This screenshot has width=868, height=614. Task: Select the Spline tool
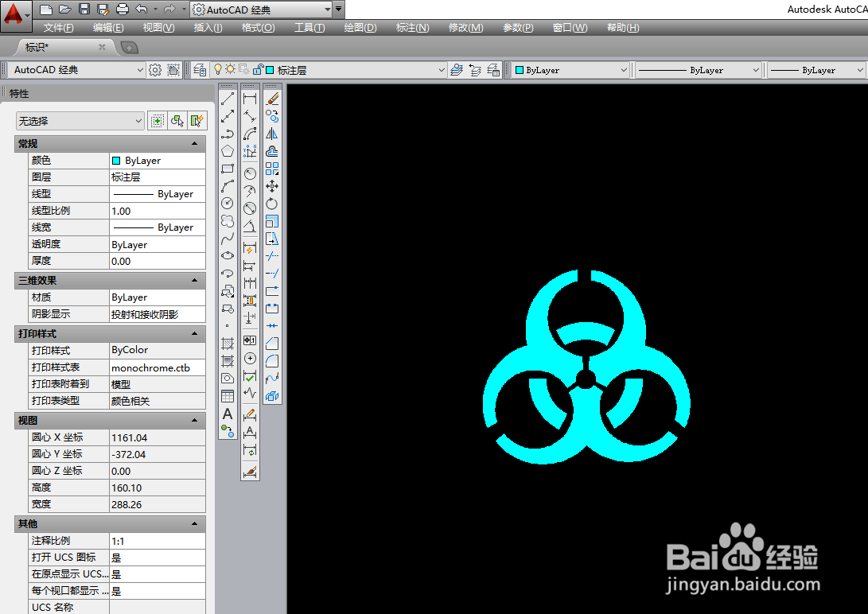pos(228,239)
